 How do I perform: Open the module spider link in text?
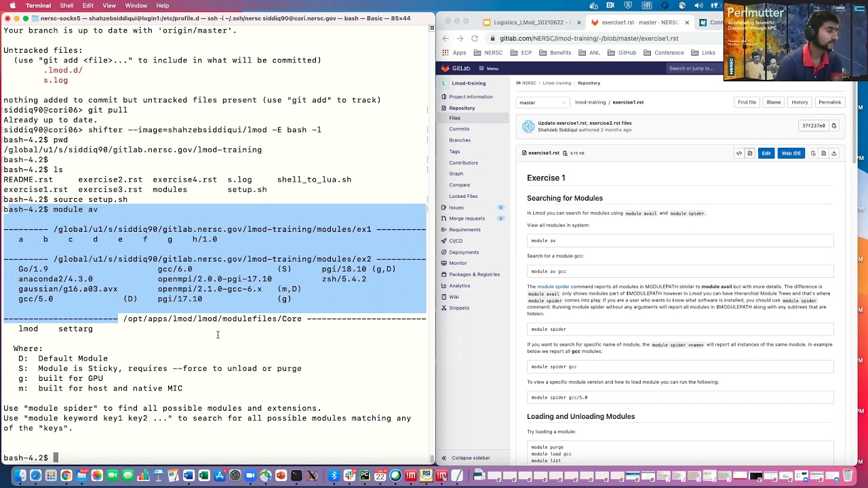point(553,287)
